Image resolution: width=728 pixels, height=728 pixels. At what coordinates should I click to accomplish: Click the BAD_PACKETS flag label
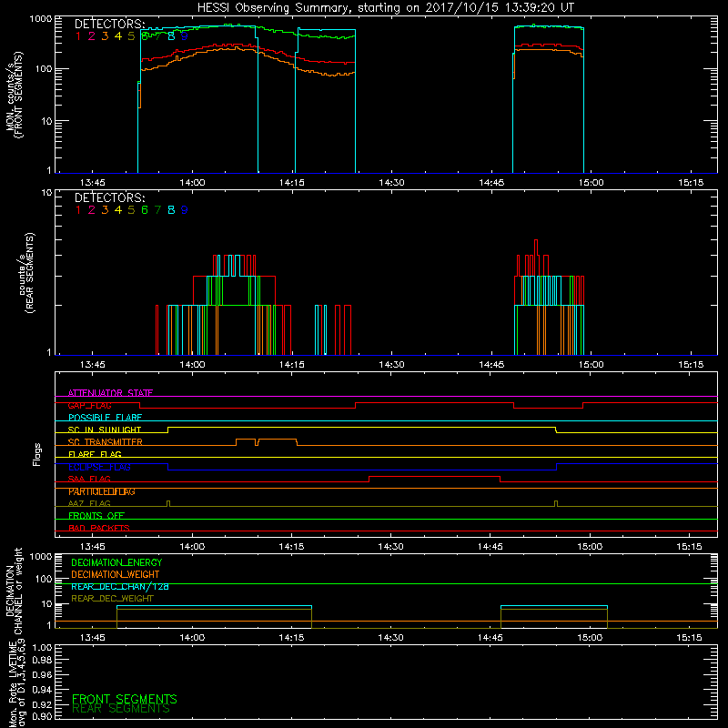[99, 528]
